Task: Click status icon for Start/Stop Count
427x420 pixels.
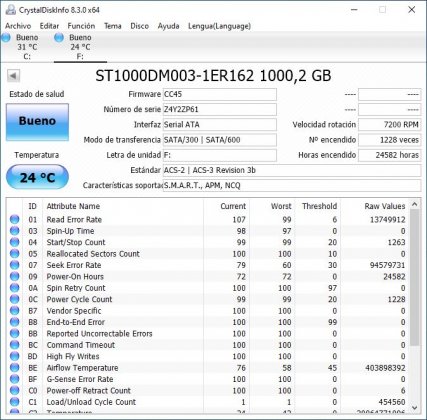Action: tap(14, 242)
